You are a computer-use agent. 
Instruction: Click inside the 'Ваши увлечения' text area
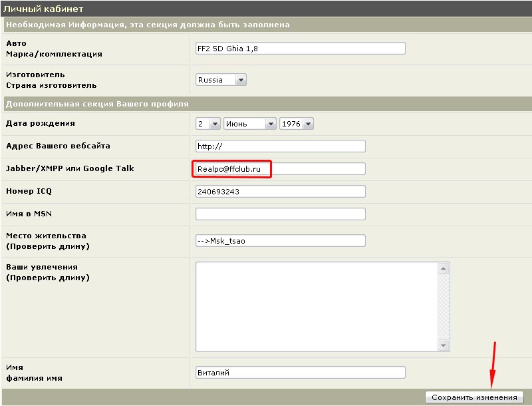point(317,307)
